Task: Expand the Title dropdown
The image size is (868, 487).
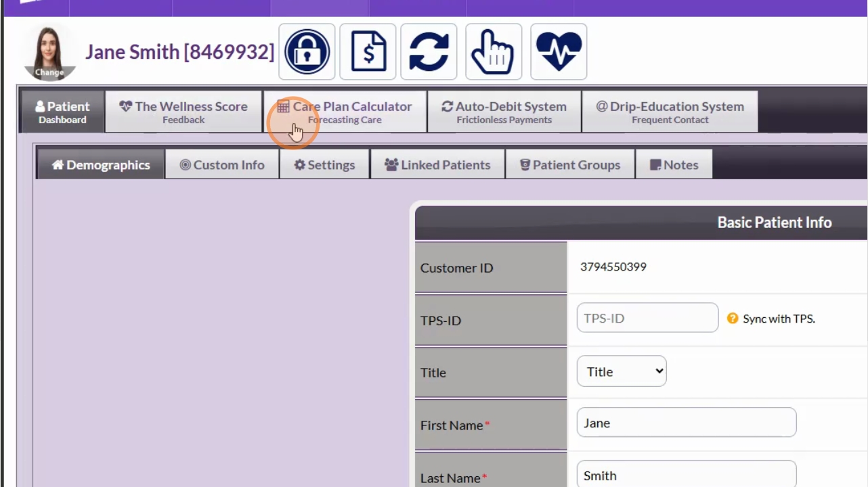Action: (622, 371)
